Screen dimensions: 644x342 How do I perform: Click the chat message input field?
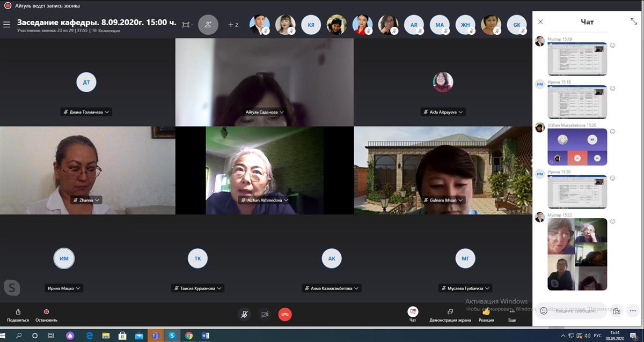pos(580,310)
